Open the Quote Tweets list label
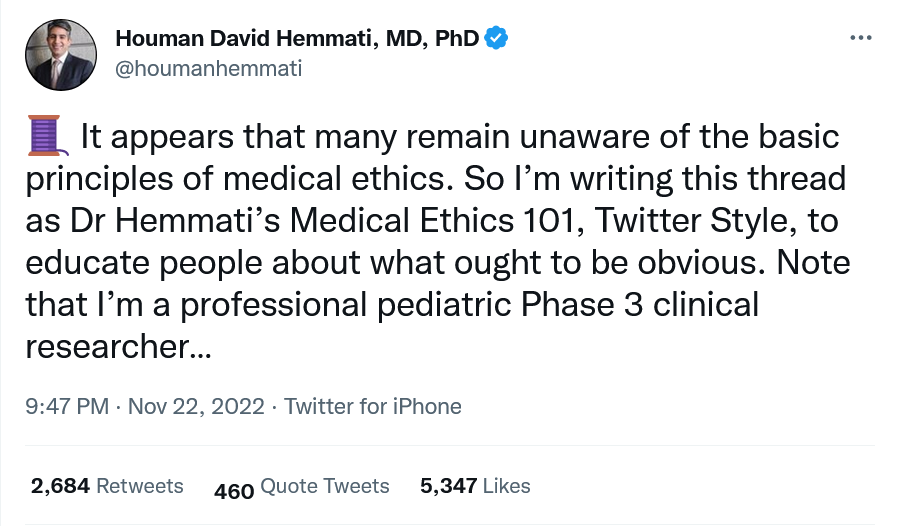 point(325,486)
